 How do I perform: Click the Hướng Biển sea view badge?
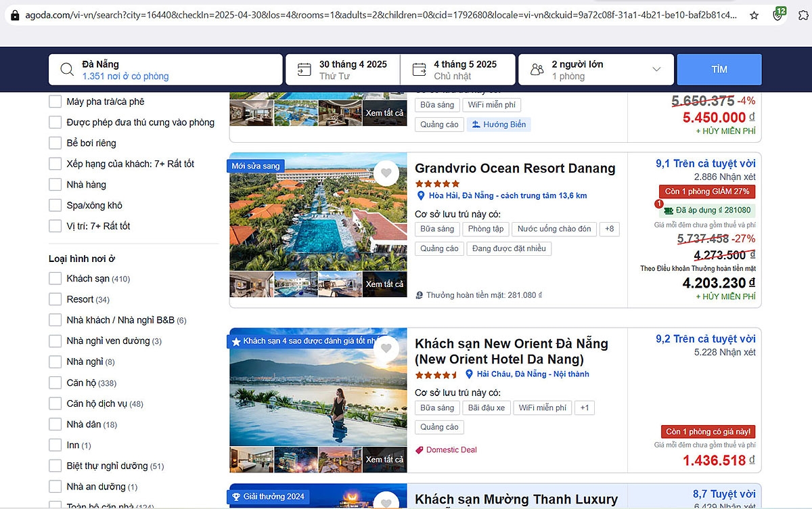(x=499, y=125)
